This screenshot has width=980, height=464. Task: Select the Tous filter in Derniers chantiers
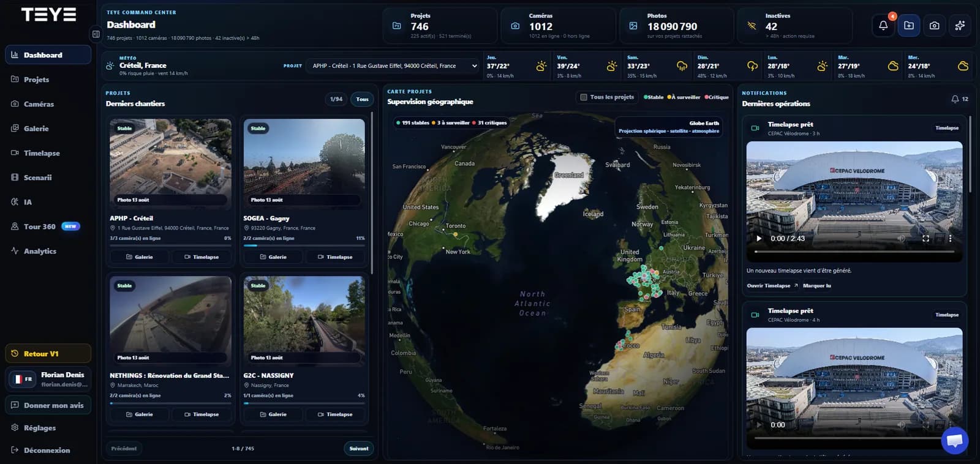click(x=363, y=99)
